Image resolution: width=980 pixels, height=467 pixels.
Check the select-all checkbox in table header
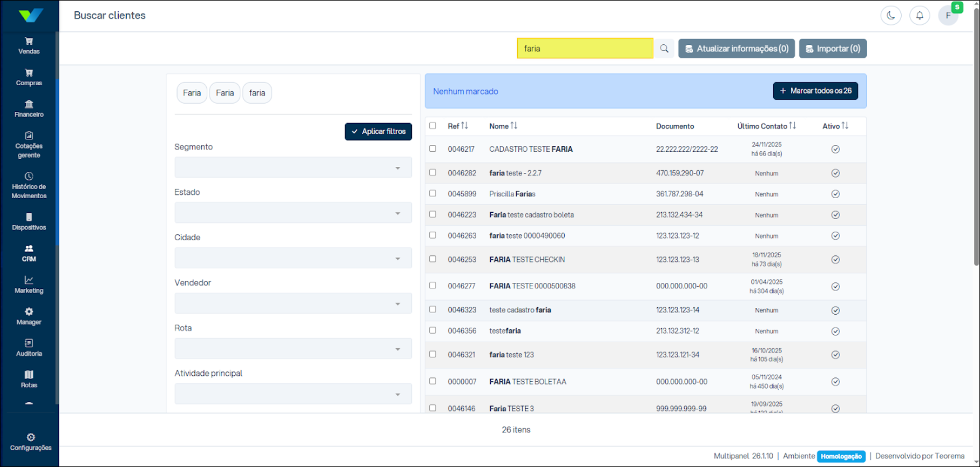[433, 126]
